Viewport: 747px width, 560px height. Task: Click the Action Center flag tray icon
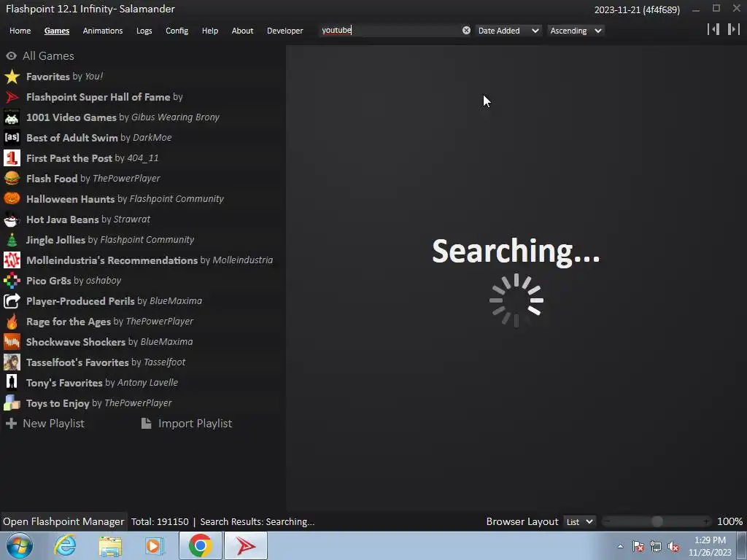638,546
